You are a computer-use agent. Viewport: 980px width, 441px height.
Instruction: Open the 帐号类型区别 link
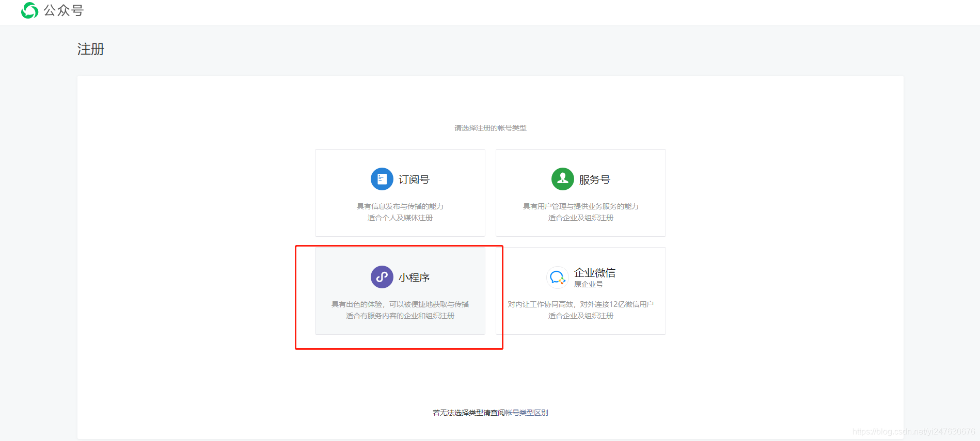click(527, 413)
